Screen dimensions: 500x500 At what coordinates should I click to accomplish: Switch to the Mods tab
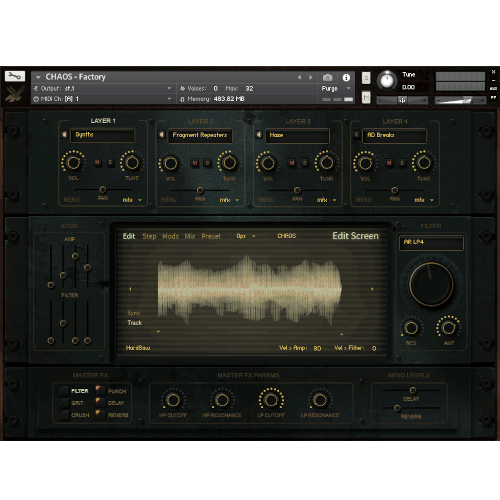pyautogui.click(x=170, y=236)
